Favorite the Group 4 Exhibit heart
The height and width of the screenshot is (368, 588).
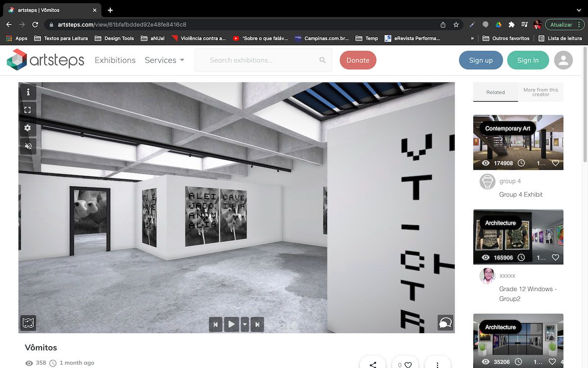(555, 163)
